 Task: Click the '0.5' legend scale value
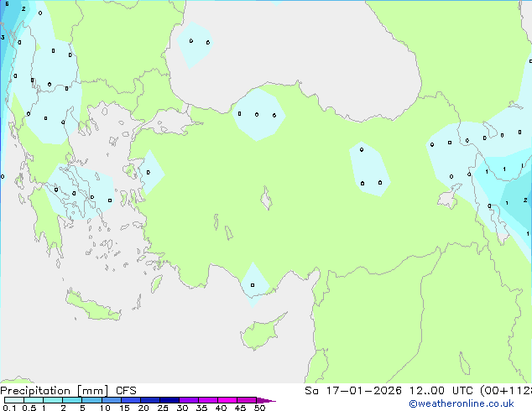click(29, 408)
